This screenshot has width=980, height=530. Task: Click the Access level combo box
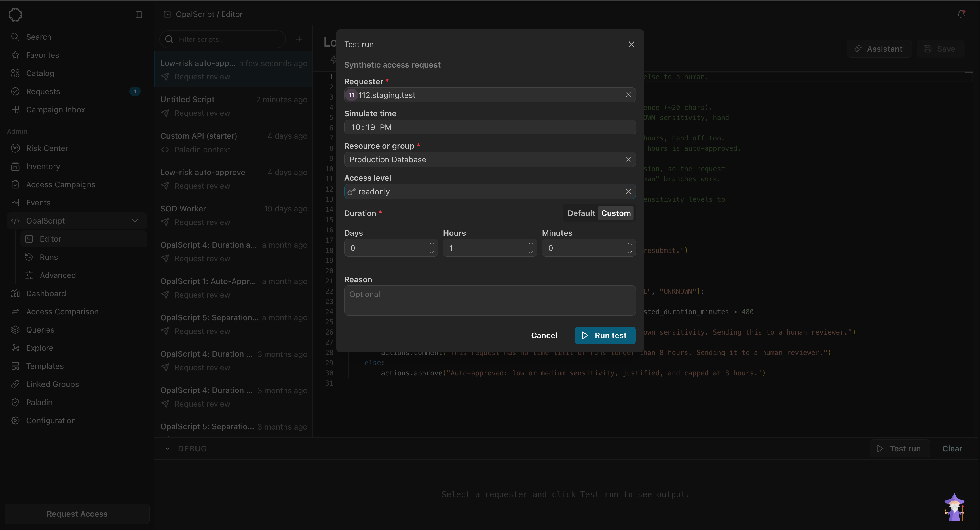point(490,192)
